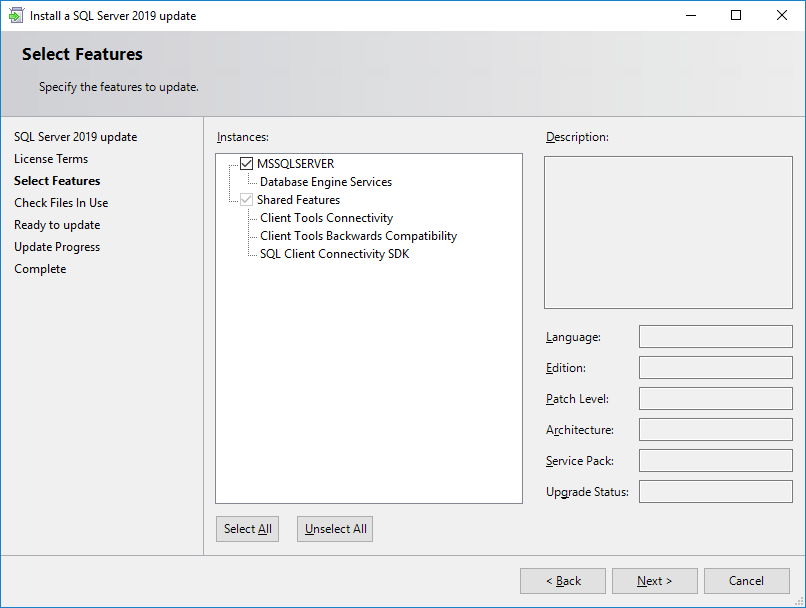The image size is (806, 608).
Task: Toggle the Shared Features checkbox
Action: (x=246, y=199)
